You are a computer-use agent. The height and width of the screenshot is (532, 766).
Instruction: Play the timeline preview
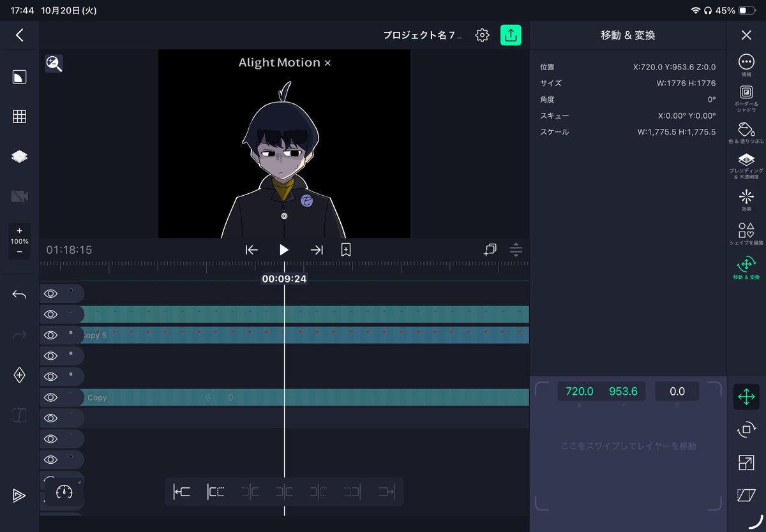(284, 250)
